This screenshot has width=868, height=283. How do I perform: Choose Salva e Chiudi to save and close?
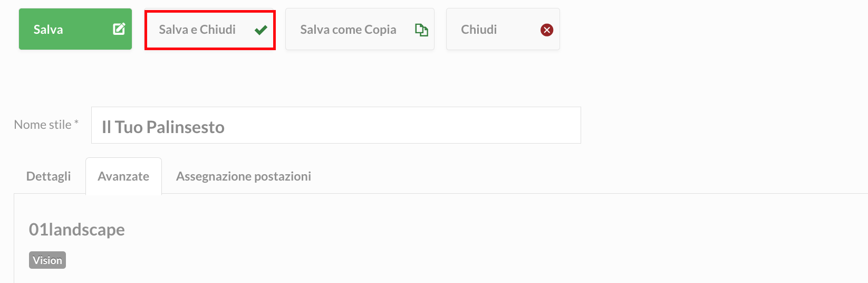pyautogui.click(x=210, y=30)
